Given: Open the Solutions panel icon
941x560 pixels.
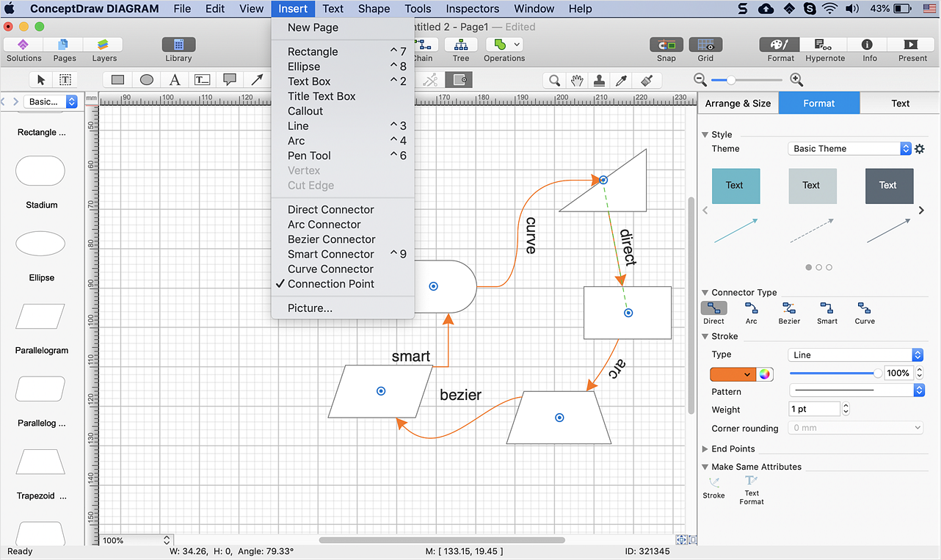Looking at the screenshot, I should tap(23, 46).
